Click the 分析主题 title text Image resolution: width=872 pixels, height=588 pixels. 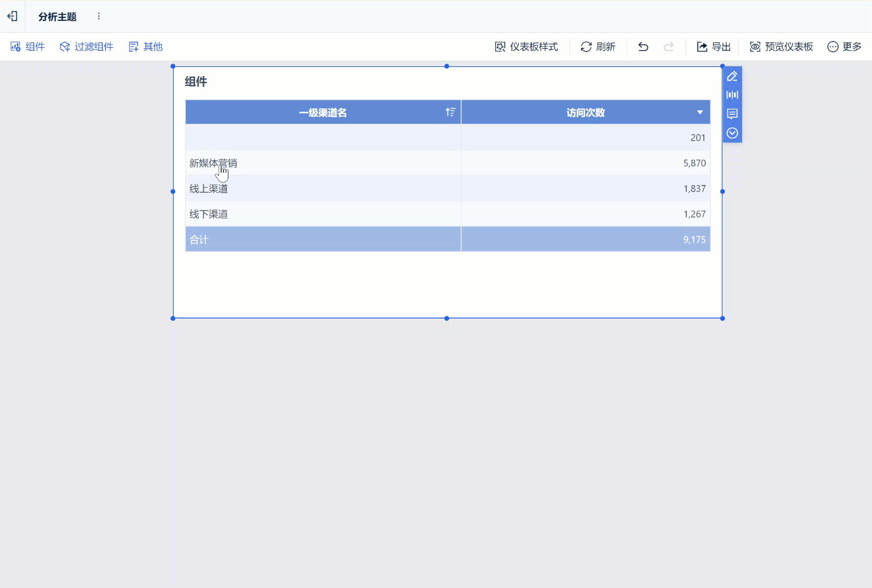[x=58, y=17]
